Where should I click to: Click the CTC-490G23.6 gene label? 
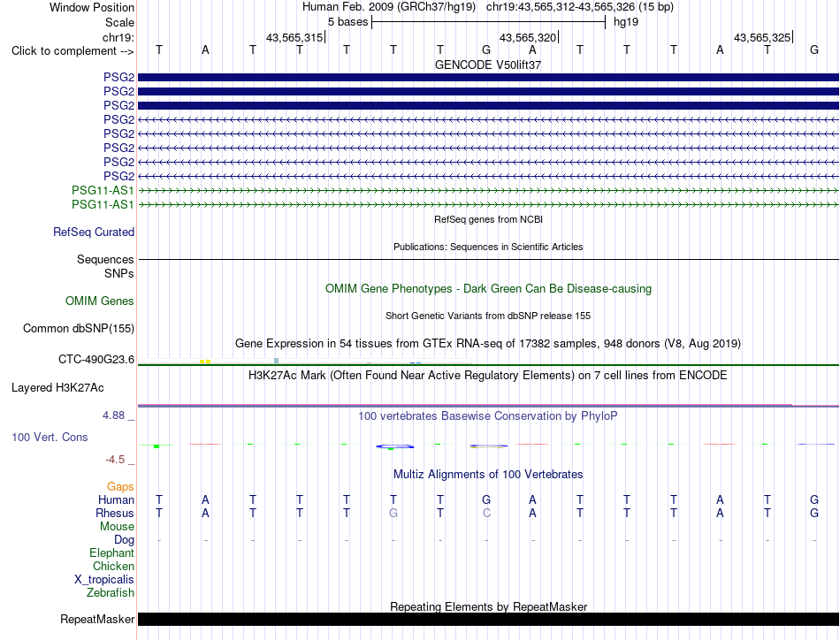tap(96, 360)
